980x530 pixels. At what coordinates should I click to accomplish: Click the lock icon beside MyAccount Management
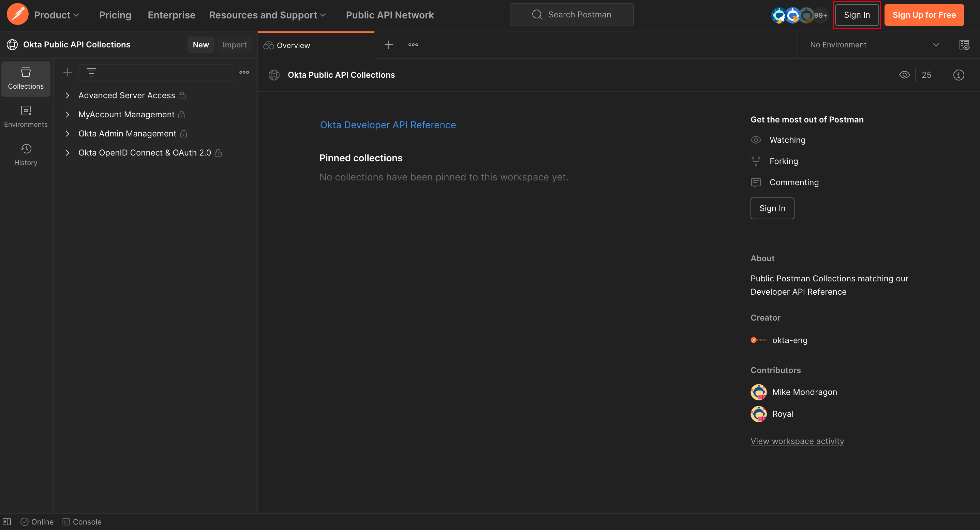click(182, 115)
